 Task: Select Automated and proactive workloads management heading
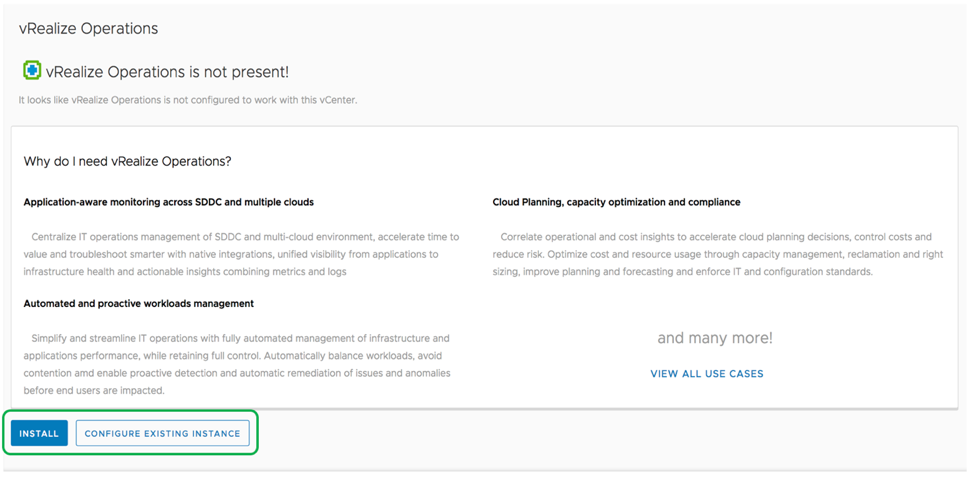pyautogui.click(x=138, y=303)
